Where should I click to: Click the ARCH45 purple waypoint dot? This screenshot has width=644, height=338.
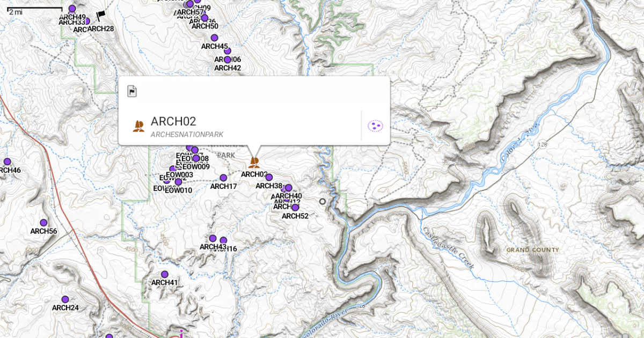pyautogui.click(x=215, y=38)
